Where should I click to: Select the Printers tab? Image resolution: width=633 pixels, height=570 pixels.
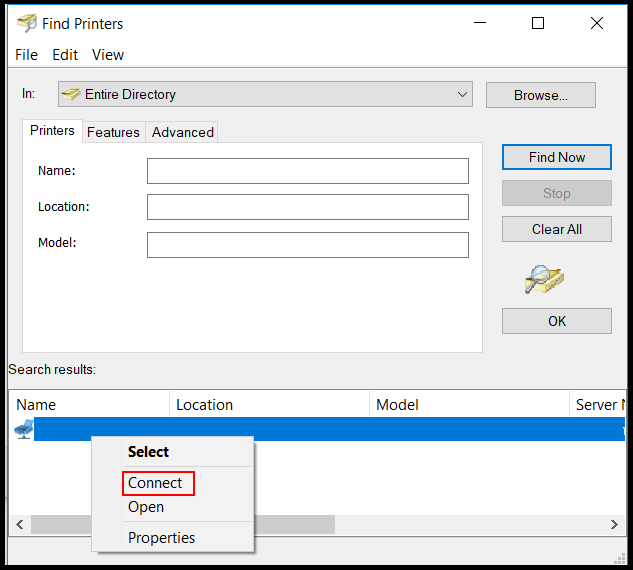(x=52, y=131)
